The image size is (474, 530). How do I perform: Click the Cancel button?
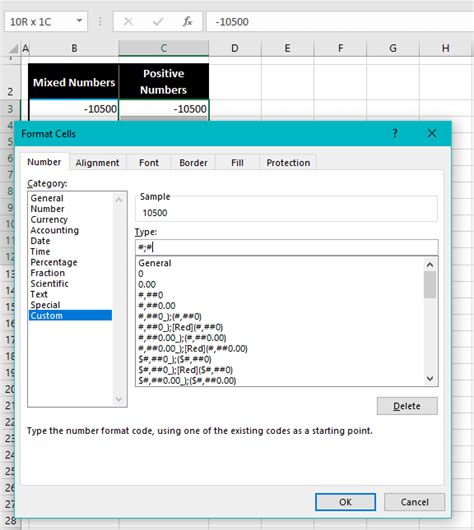click(414, 502)
